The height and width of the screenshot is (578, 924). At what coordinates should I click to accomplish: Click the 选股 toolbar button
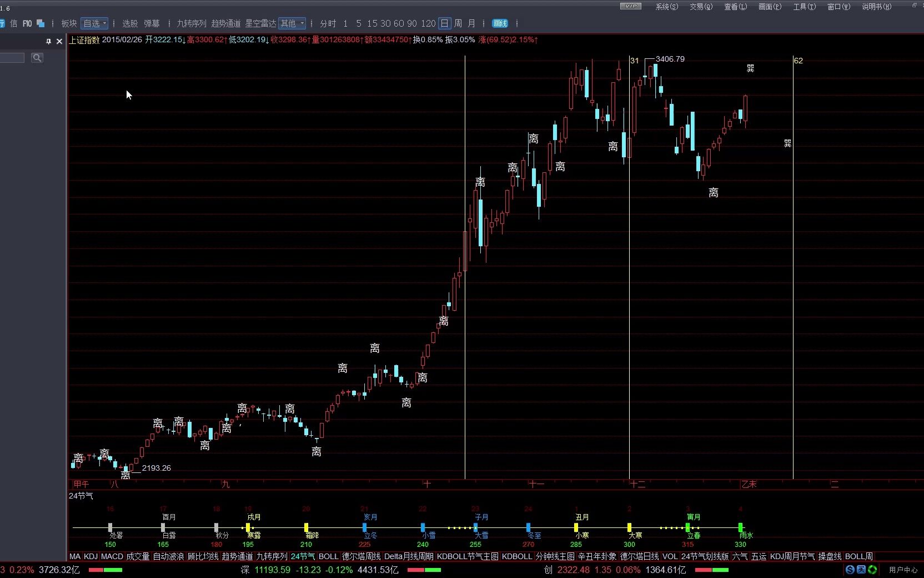point(130,23)
